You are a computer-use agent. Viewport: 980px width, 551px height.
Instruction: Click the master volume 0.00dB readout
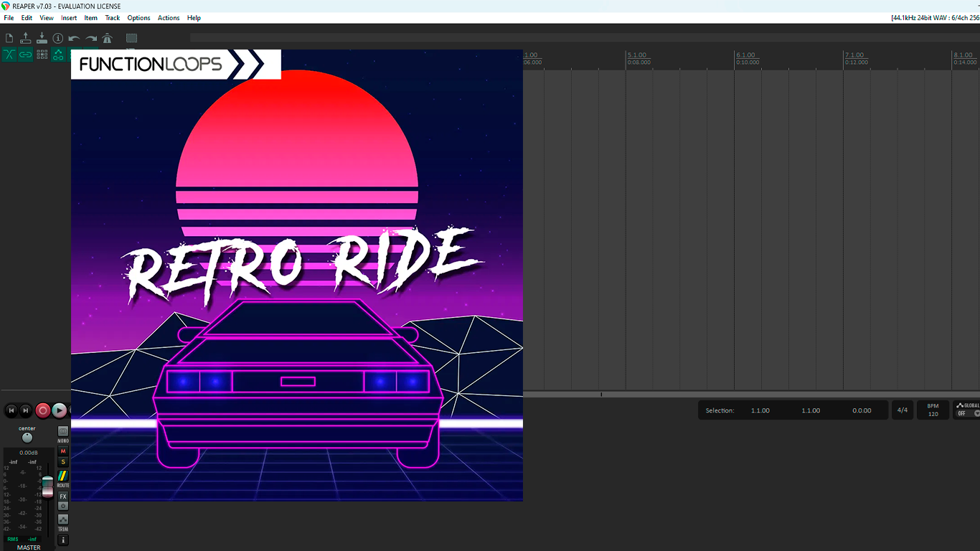[x=29, y=453]
